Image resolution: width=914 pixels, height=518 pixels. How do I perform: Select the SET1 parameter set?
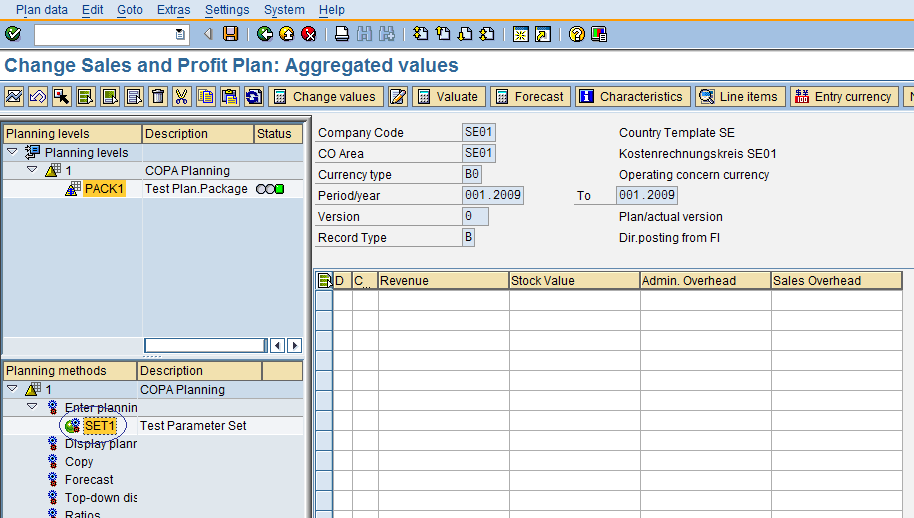100,425
